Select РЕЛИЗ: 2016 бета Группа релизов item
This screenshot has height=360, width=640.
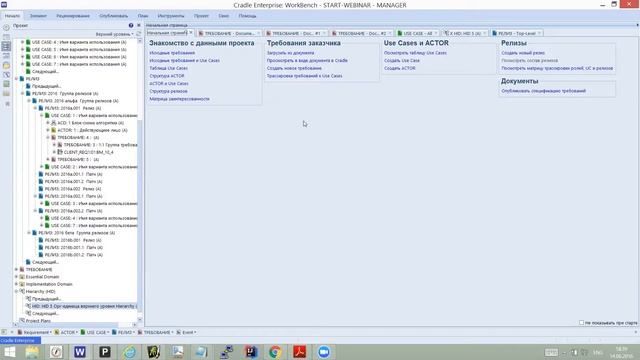[x=76, y=233]
